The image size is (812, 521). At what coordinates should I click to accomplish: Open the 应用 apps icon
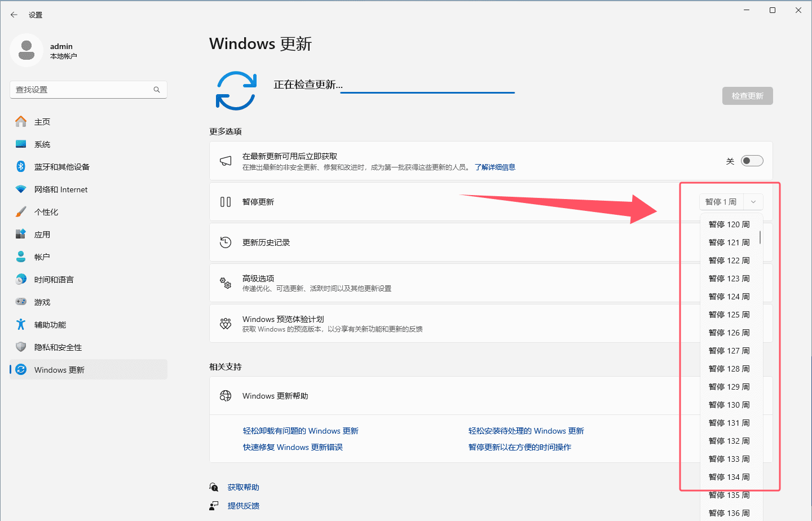tap(21, 234)
